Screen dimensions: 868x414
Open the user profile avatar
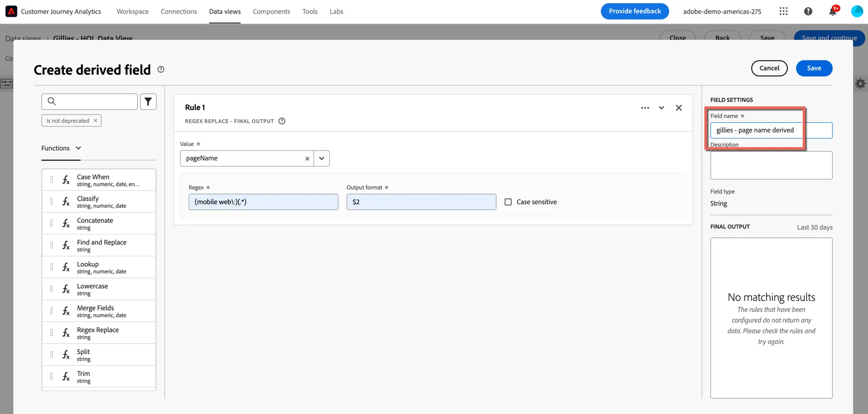pos(857,11)
